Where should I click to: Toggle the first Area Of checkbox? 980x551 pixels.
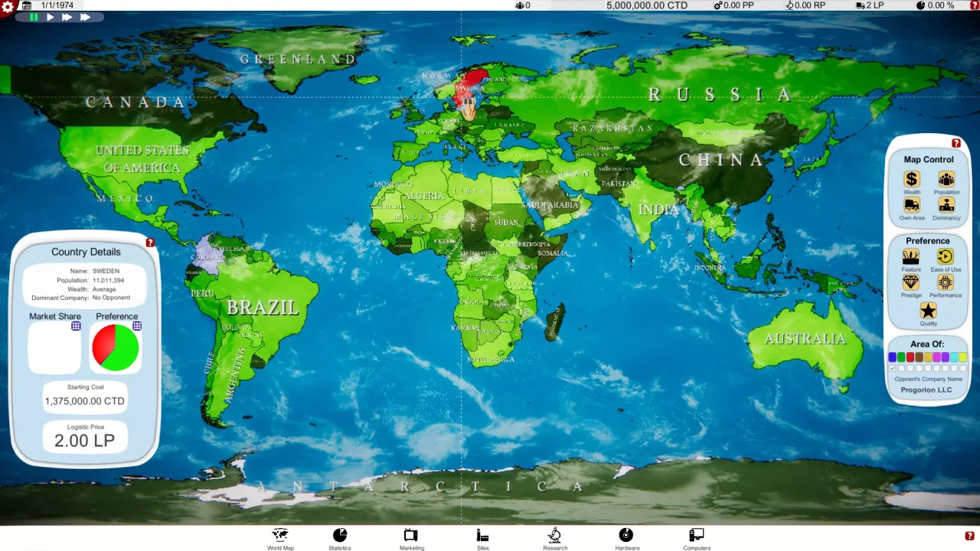pyautogui.click(x=893, y=369)
